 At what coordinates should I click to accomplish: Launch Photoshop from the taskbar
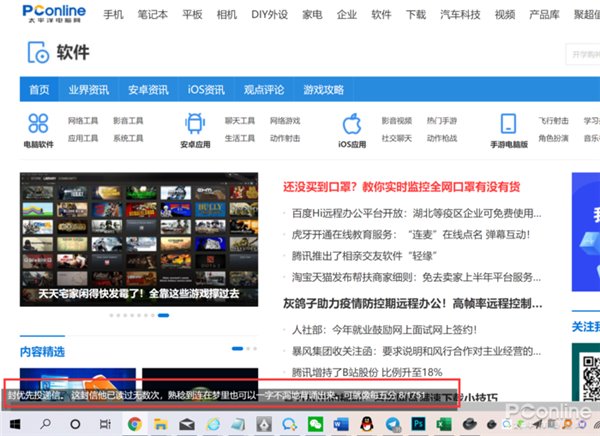pos(418,424)
